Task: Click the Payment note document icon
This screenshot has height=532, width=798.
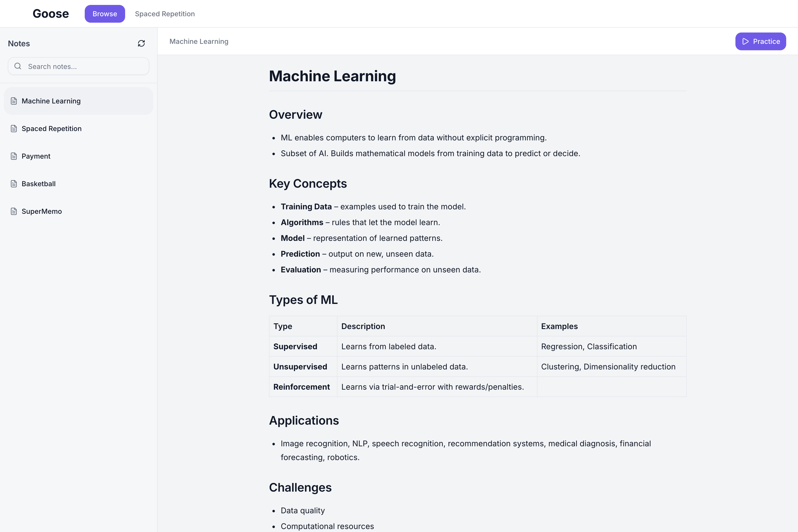Action: tap(14, 156)
